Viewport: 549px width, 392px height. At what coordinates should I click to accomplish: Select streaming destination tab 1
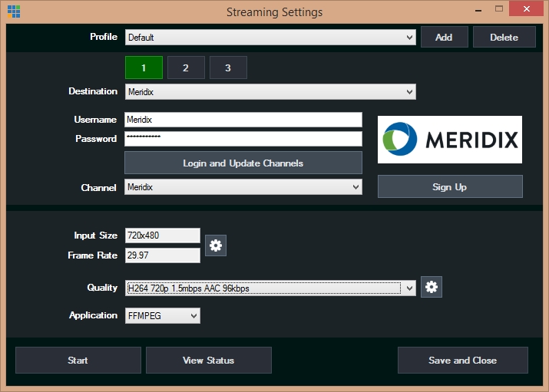144,68
